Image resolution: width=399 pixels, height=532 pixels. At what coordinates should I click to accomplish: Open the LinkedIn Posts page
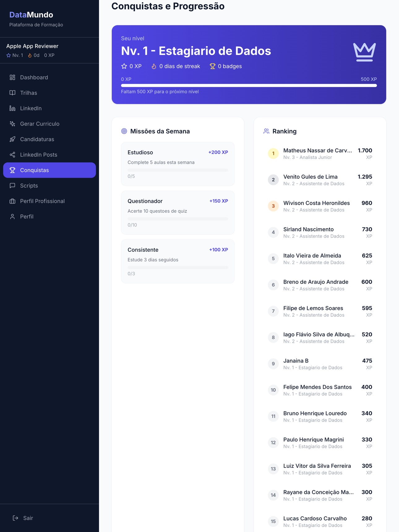[x=49, y=155]
